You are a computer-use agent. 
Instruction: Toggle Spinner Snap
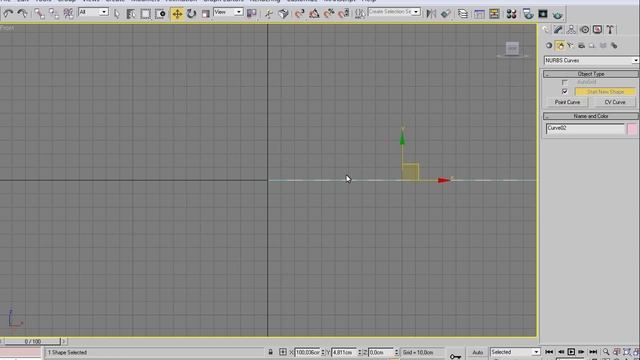point(343,14)
